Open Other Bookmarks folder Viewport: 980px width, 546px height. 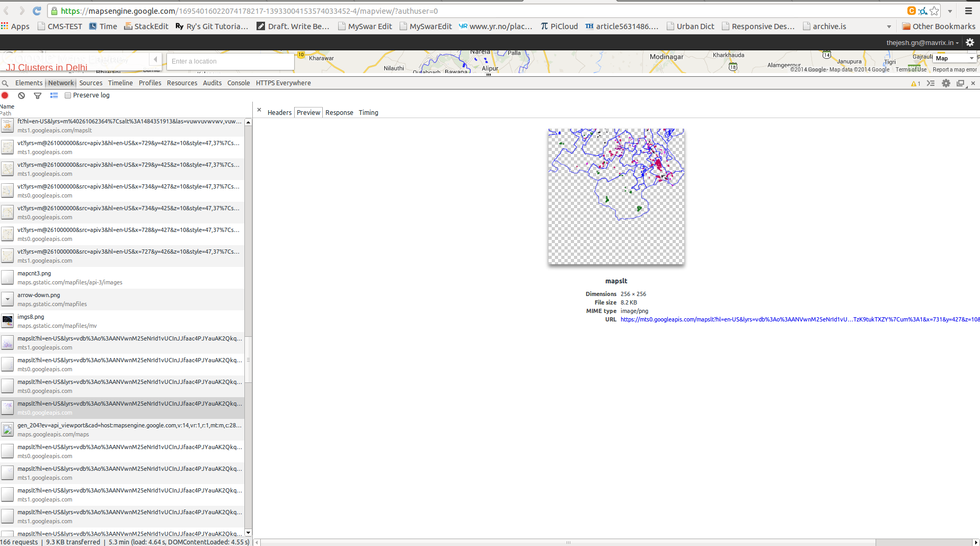[x=939, y=26]
